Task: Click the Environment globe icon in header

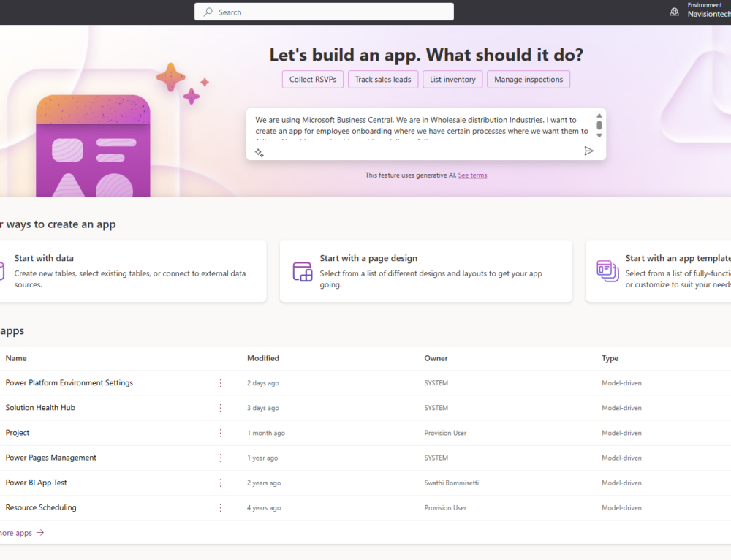Action: tap(674, 12)
